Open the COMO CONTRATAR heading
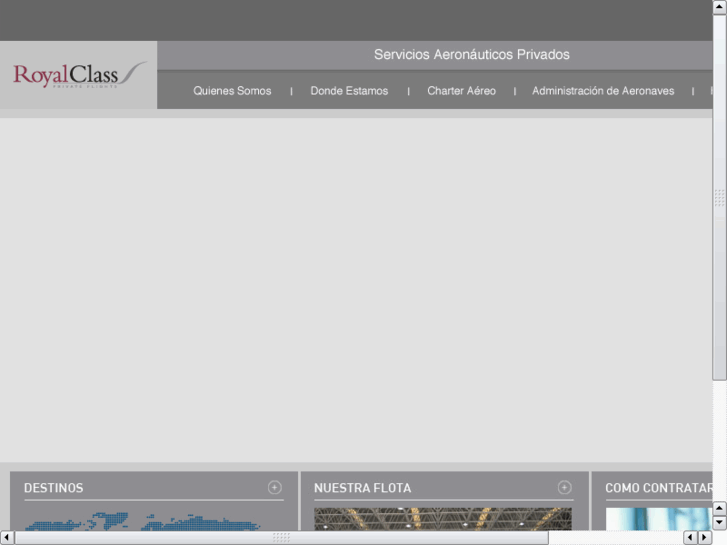 coord(659,488)
